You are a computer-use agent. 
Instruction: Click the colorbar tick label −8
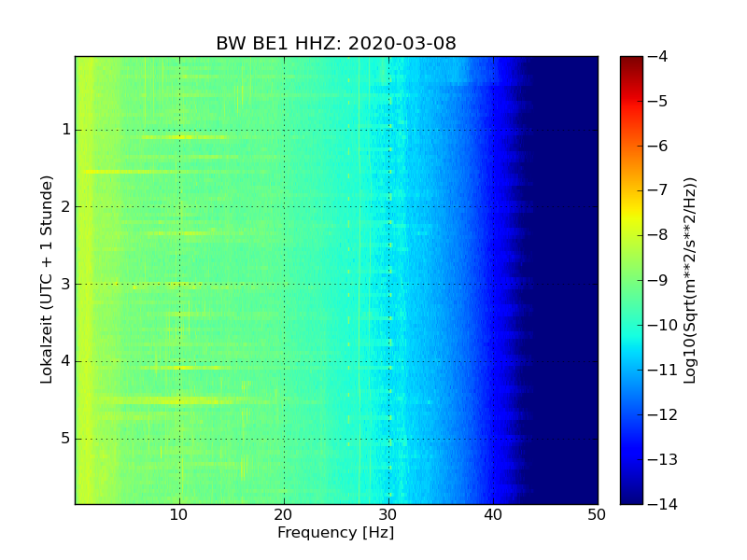(658, 235)
